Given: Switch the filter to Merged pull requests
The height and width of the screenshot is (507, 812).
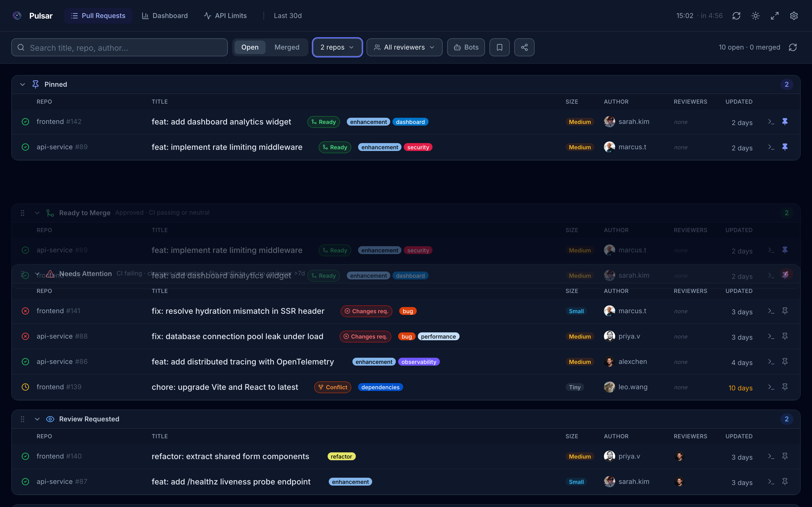Looking at the screenshot, I should pyautogui.click(x=287, y=47).
